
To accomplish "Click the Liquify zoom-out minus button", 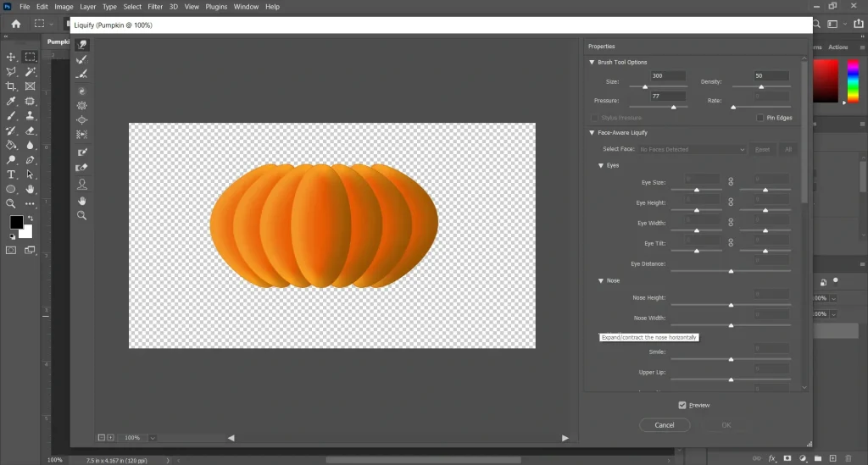I will tap(102, 437).
